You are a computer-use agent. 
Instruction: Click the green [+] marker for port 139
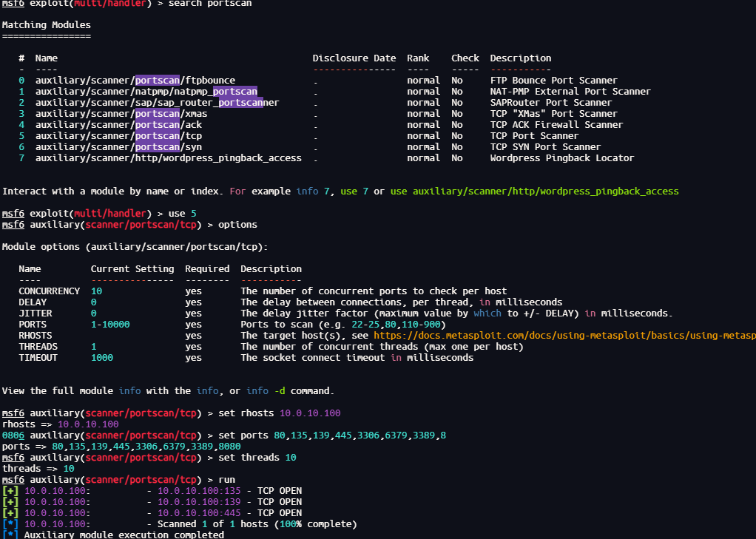pyautogui.click(x=10, y=502)
